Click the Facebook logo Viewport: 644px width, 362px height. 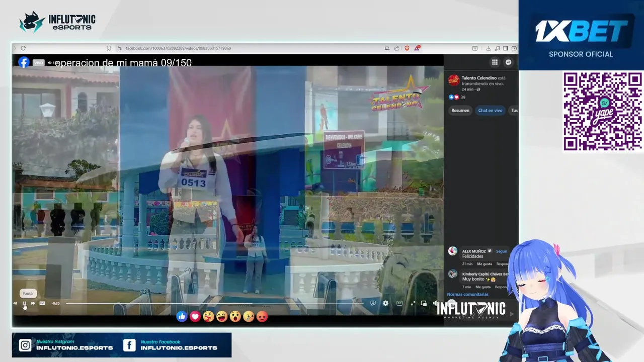(24, 62)
